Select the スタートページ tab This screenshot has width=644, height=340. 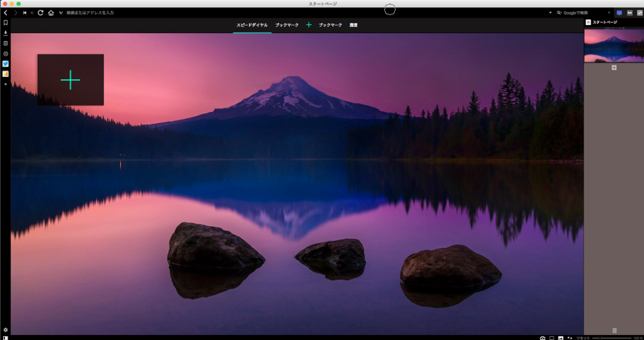[614, 22]
